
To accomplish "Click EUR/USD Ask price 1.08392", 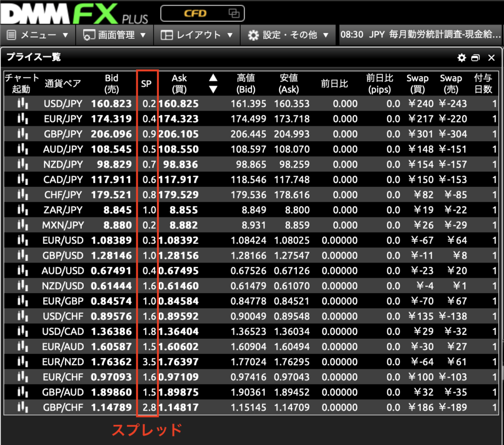I will [x=178, y=240].
